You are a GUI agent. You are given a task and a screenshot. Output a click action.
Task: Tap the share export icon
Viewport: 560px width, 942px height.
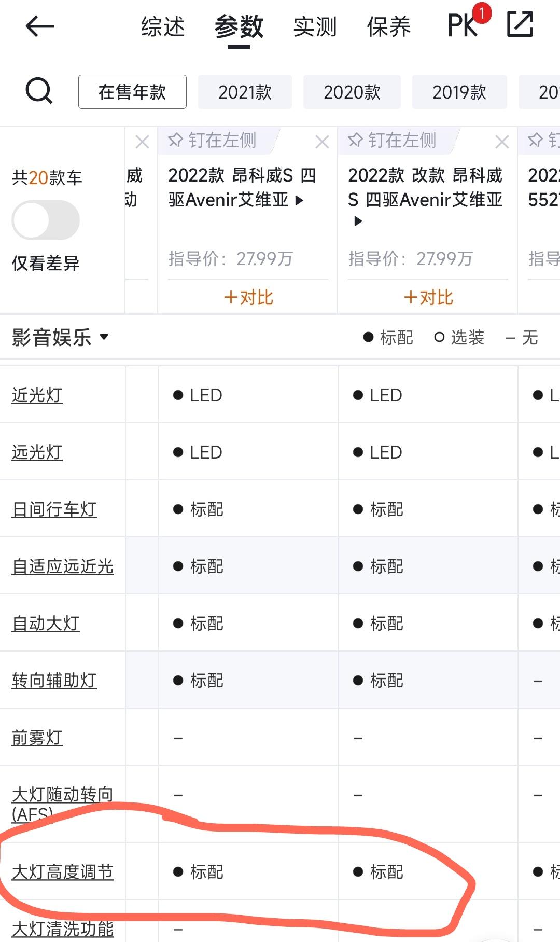tap(520, 24)
